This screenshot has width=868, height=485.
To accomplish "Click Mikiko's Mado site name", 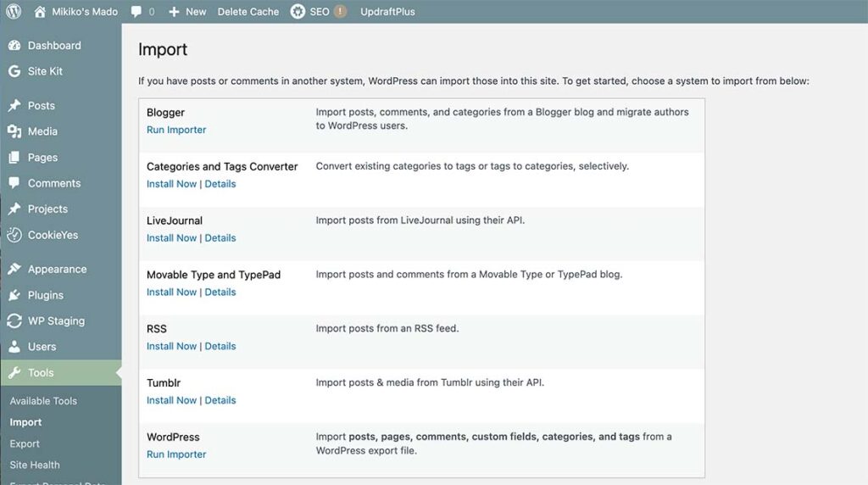I will [85, 12].
